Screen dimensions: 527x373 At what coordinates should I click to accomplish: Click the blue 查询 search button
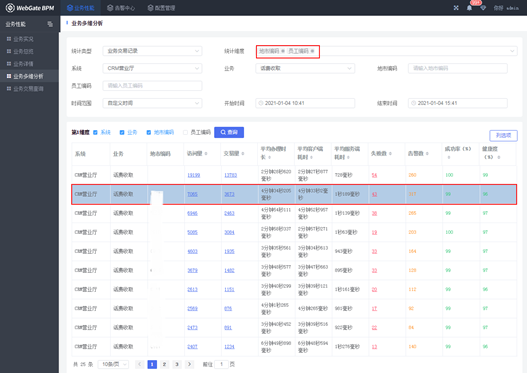[x=229, y=132]
